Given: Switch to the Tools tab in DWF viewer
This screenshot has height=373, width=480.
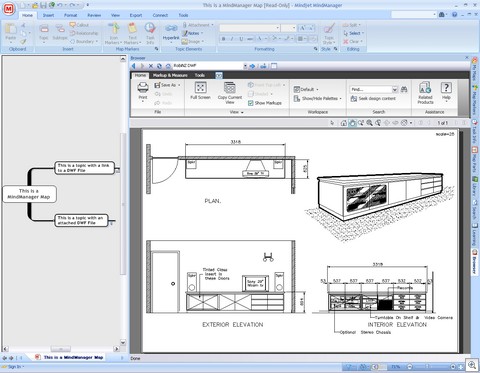Looking at the screenshot, I should (x=200, y=75).
